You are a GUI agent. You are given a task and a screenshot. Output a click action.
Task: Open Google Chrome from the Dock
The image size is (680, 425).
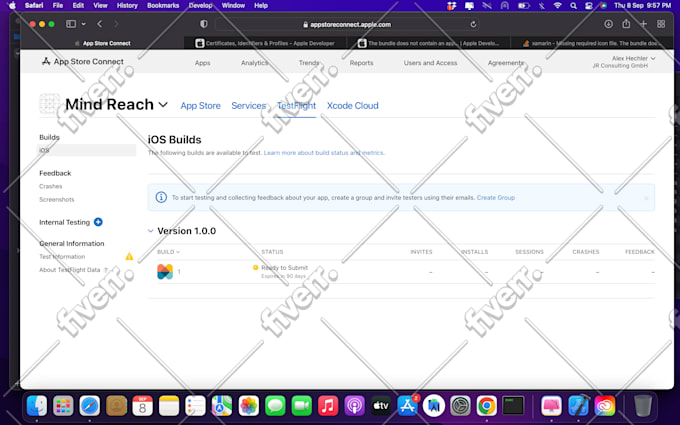(x=487, y=406)
